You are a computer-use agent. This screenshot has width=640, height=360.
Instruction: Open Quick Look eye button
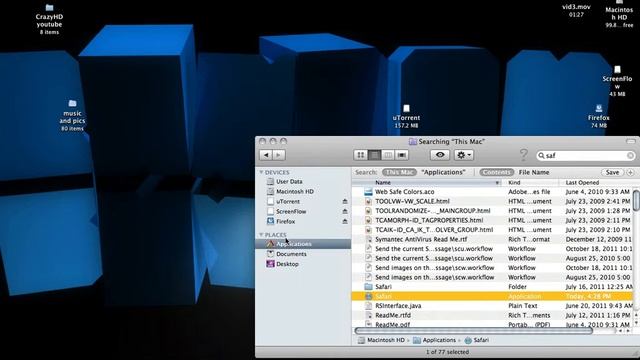coord(440,155)
